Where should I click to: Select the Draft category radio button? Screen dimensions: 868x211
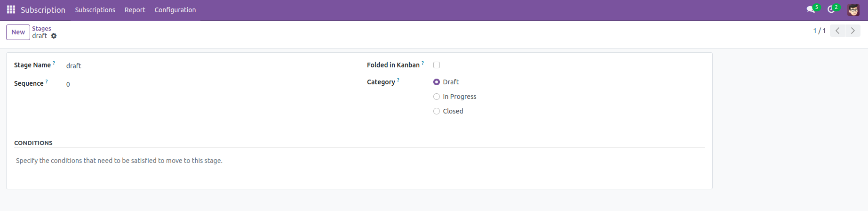click(x=437, y=82)
